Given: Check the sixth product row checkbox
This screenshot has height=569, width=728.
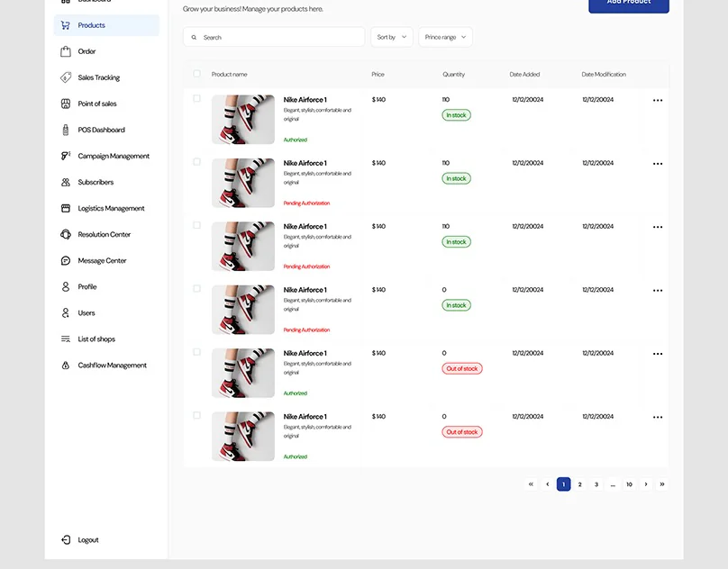Looking at the screenshot, I should [x=196, y=415].
